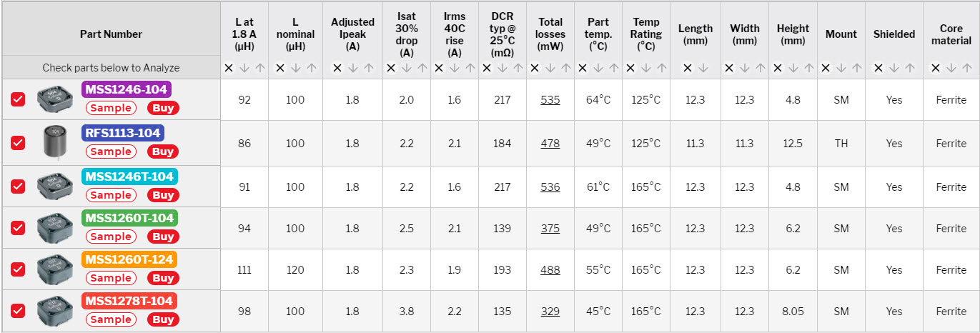Viewport: 980px width, 333px height.
Task: Sort Isat 30% drop column up arrow
Action: [x=422, y=69]
